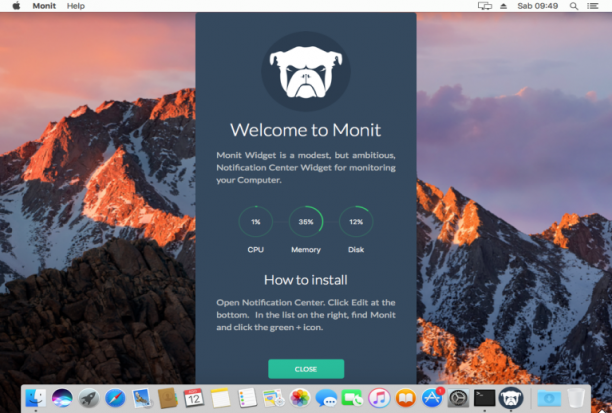Open Finder from the dock
Viewport: 612px width, 413px height.
36,398
